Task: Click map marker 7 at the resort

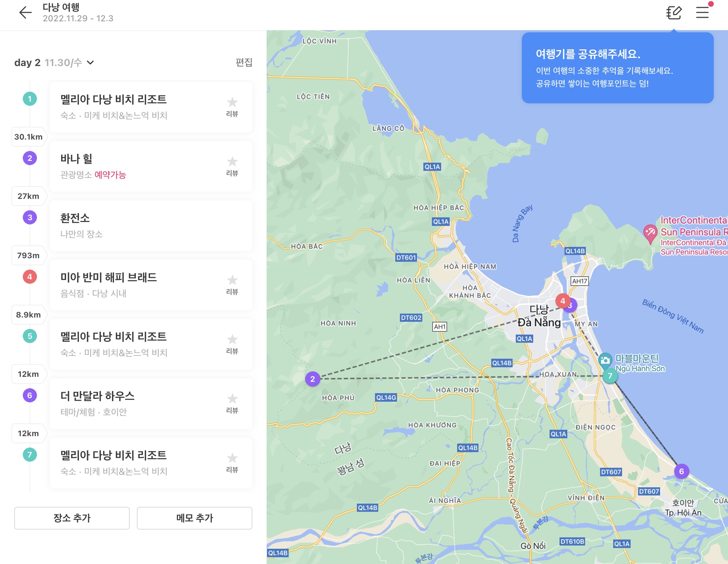Action: point(610,376)
